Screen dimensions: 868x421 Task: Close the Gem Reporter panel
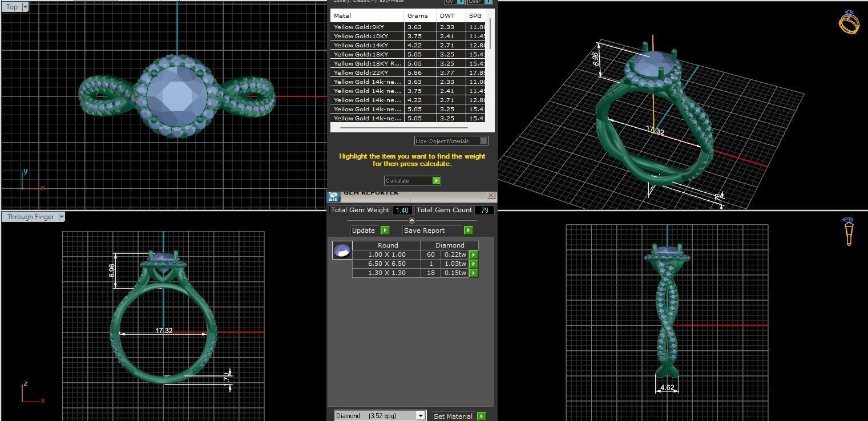[490, 195]
